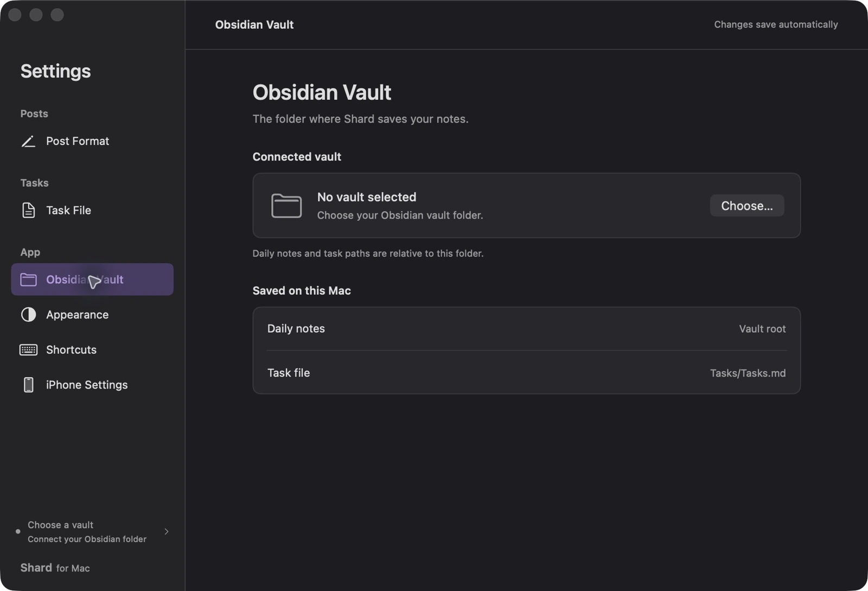Select the Obsidian Vault sidebar label
868x591 pixels.
point(85,279)
